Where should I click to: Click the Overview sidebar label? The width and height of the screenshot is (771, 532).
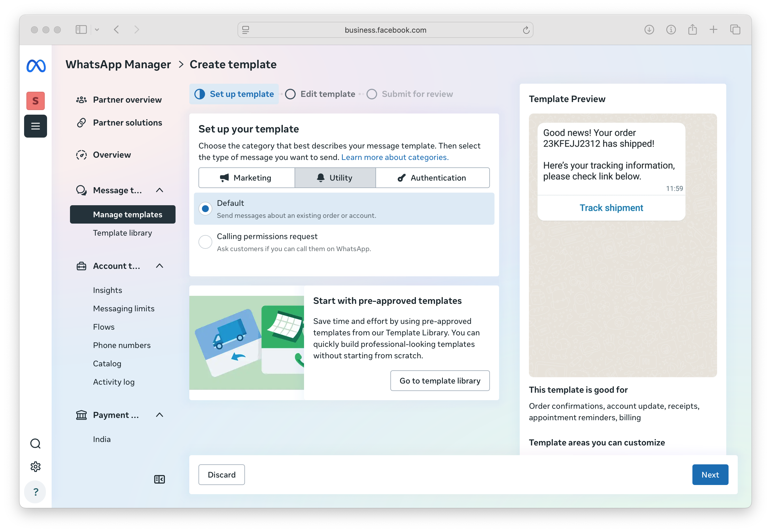point(112,155)
